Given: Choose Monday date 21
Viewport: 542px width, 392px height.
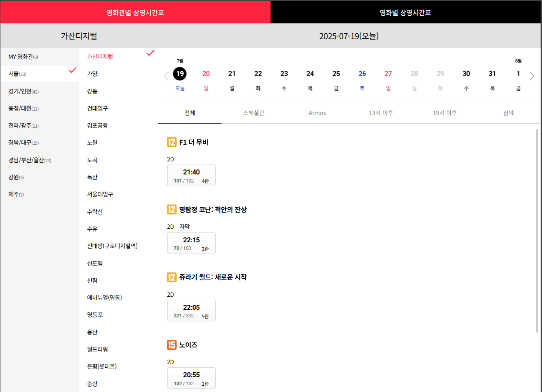Looking at the screenshot, I should click(x=232, y=74).
